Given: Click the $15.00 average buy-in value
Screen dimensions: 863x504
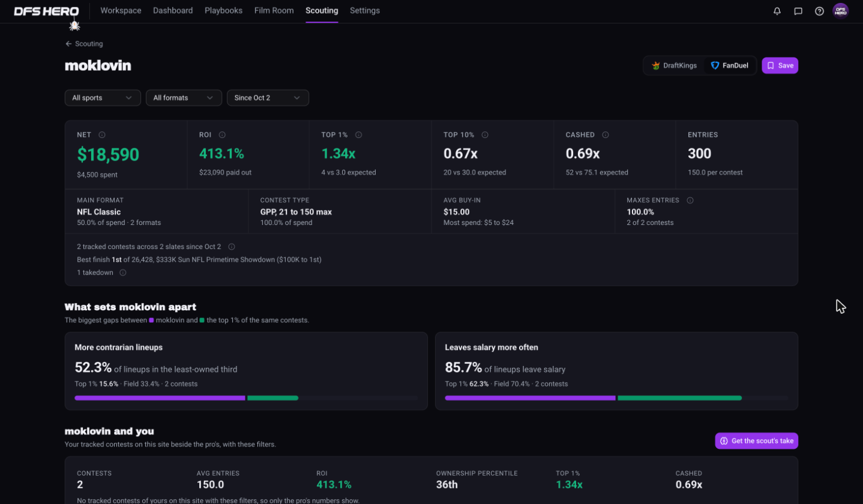Looking at the screenshot, I should [x=457, y=212].
